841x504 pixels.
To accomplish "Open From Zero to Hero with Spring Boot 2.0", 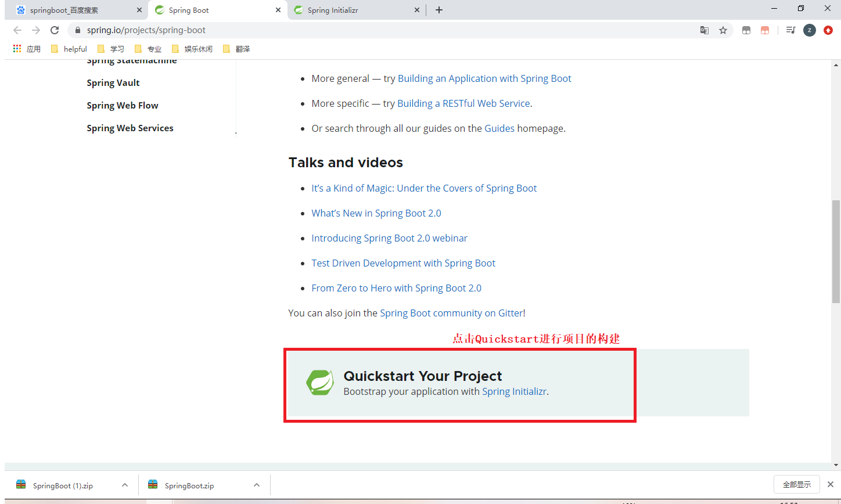I will [396, 288].
